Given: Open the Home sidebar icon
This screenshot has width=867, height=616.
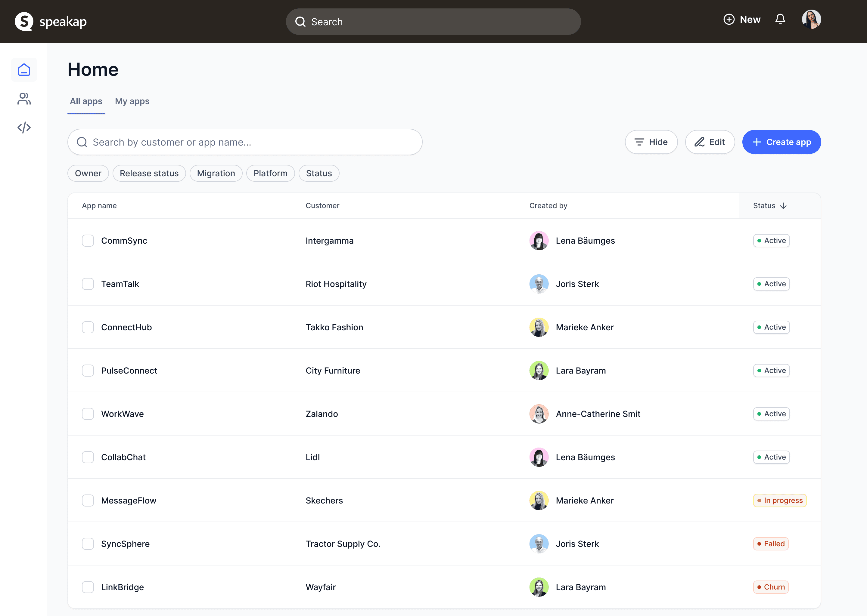Looking at the screenshot, I should click(24, 70).
